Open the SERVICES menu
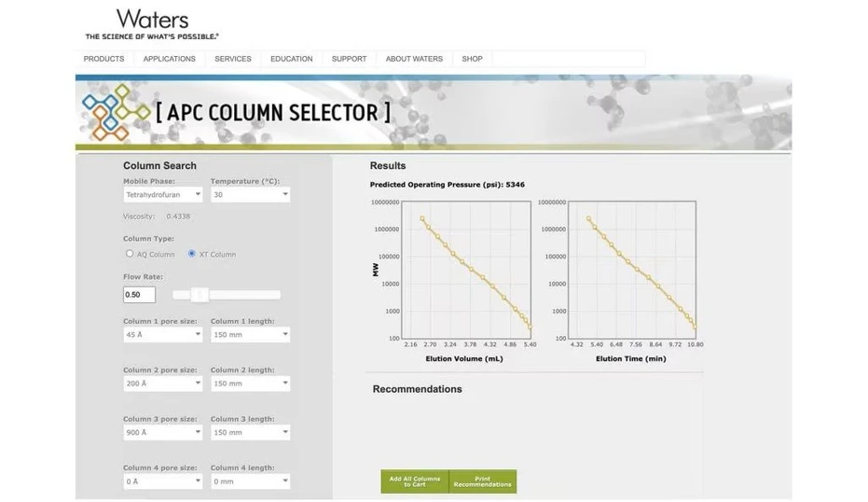Screen dimensions: 868x502 pyautogui.click(x=232, y=59)
